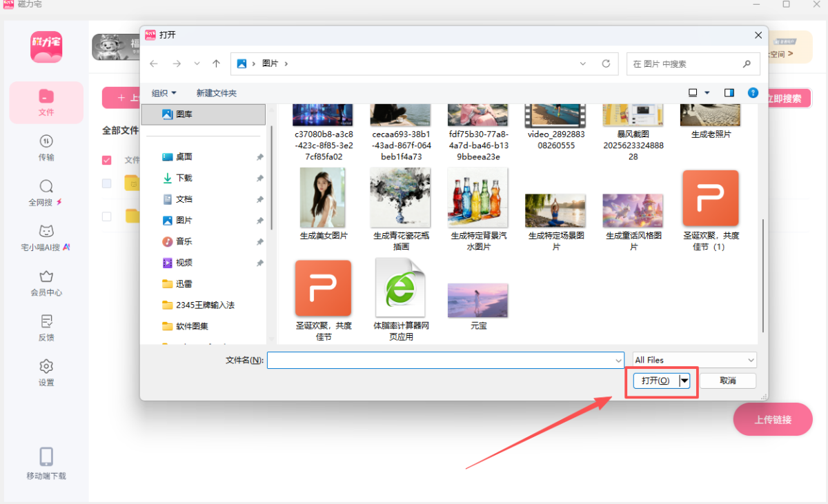Image resolution: width=828 pixels, height=504 pixels.
Task: Open the 反馈 page from sidebar
Action: tap(46, 328)
